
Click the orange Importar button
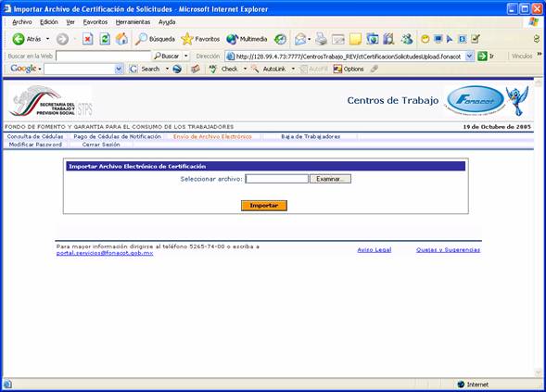point(264,206)
